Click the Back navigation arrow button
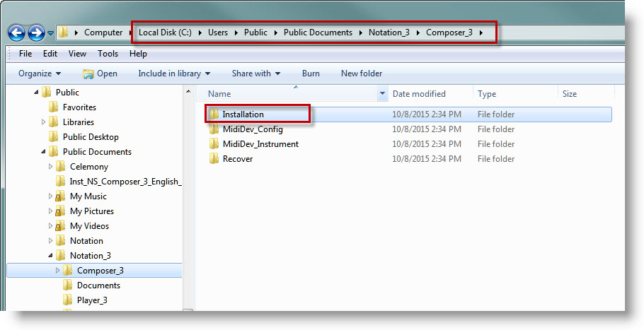644x330 pixels. pos(16,33)
